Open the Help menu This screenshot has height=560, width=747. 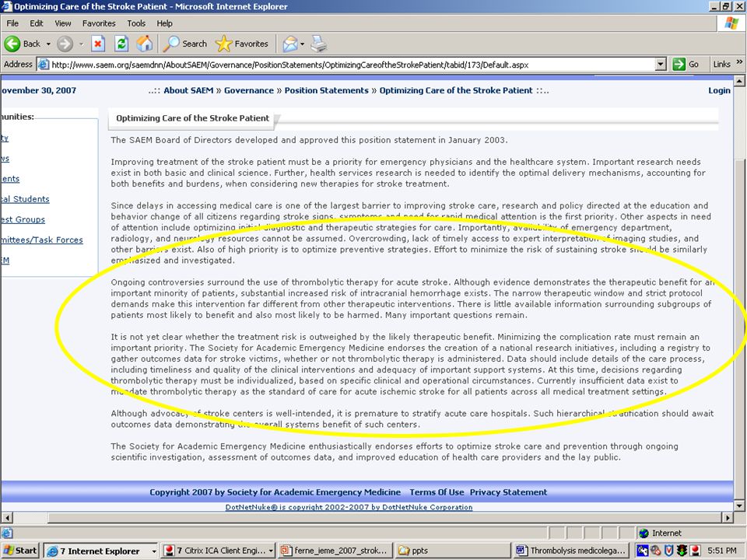[164, 23]
